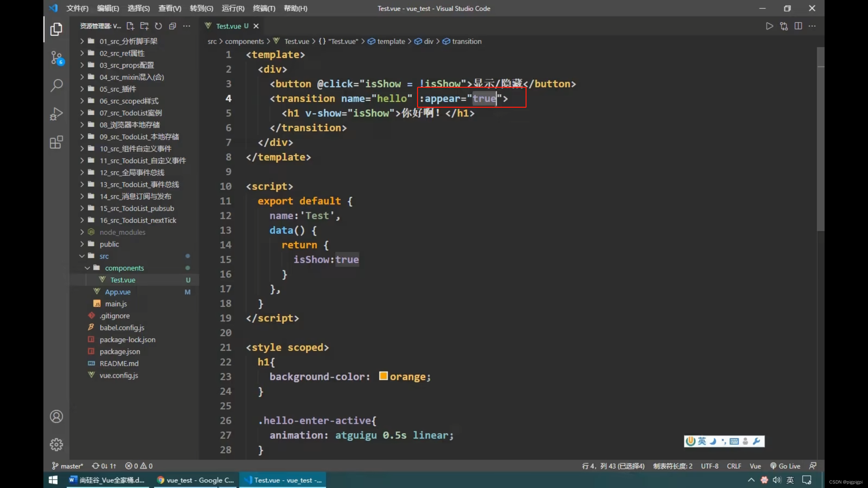The width and height of the screenshot is (868, 488).
Task: Open the Manage gear menu
Action: [56, 445]
